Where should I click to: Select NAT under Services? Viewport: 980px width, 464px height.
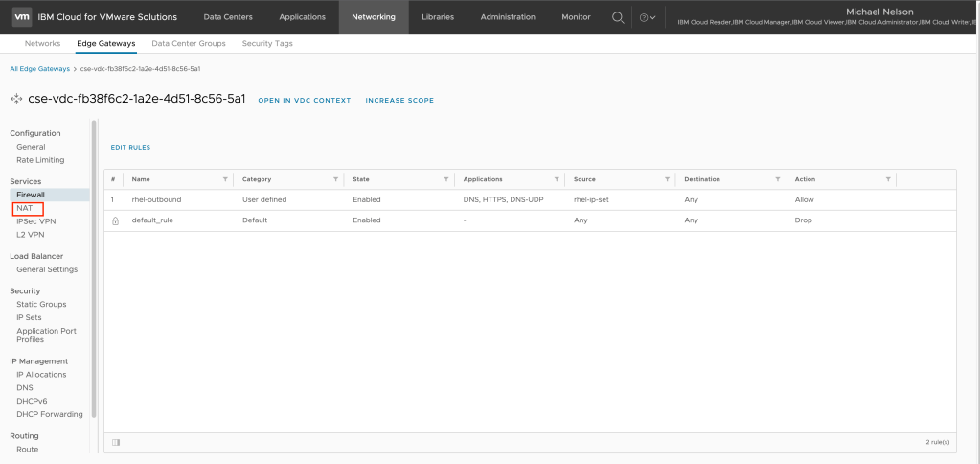coord(25,208)
